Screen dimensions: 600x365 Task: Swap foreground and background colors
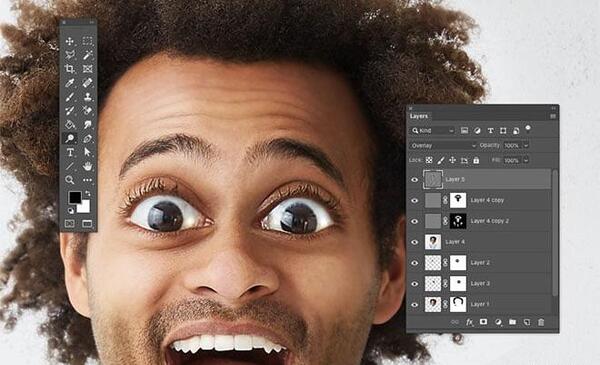[x=87, y=194]
